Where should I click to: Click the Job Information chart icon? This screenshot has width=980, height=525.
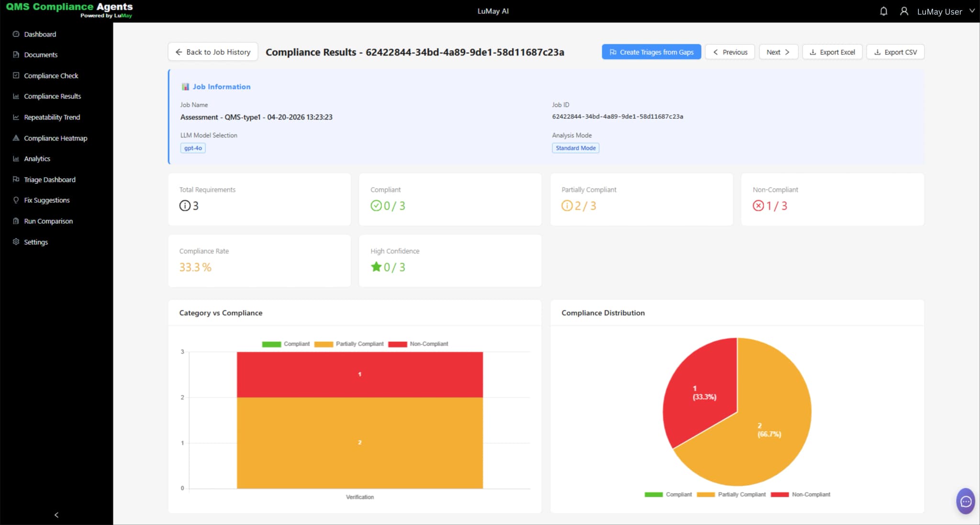coord(185,87)
